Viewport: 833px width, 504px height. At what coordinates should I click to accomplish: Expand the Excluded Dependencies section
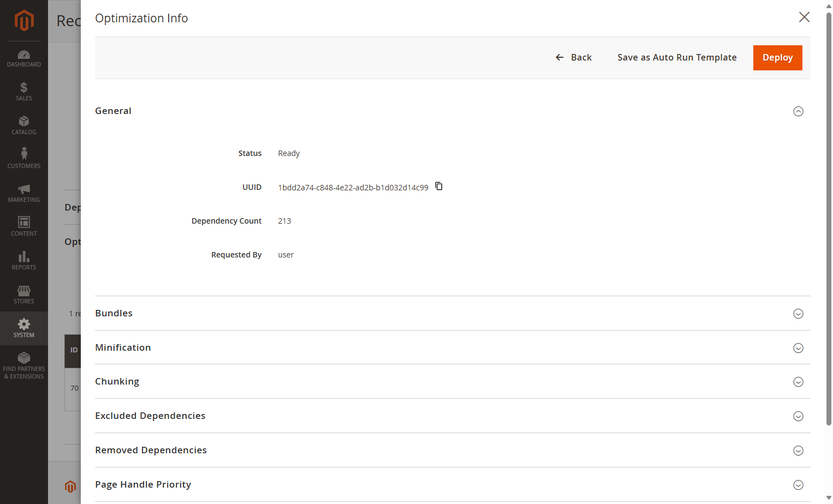click(x=798, y=416)
